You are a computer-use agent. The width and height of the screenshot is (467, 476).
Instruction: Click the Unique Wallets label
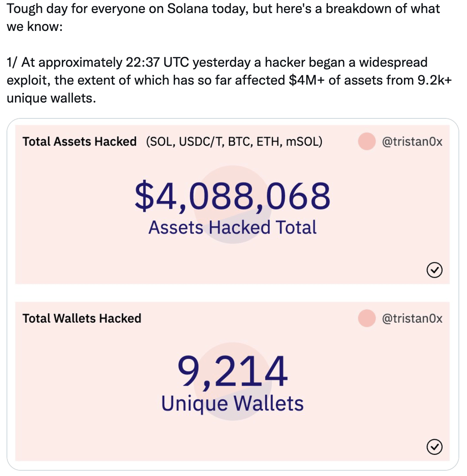point(232,404)
